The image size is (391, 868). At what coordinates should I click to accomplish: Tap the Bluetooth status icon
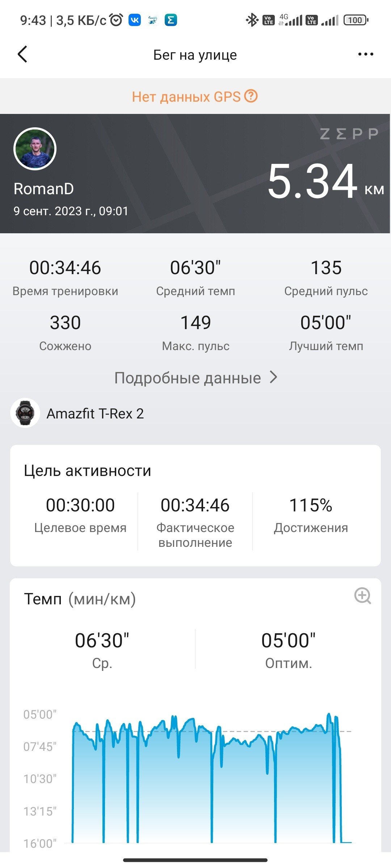click(x=252, y=20)
